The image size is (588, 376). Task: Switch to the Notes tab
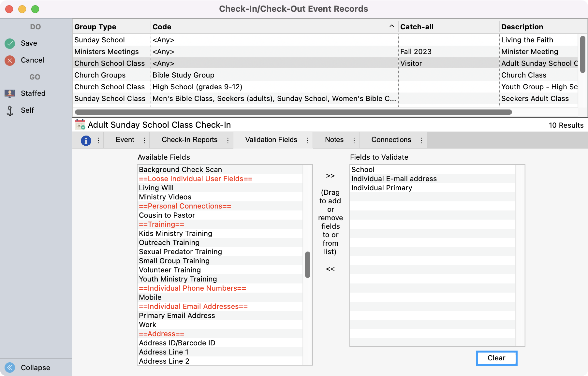point(334,140)
